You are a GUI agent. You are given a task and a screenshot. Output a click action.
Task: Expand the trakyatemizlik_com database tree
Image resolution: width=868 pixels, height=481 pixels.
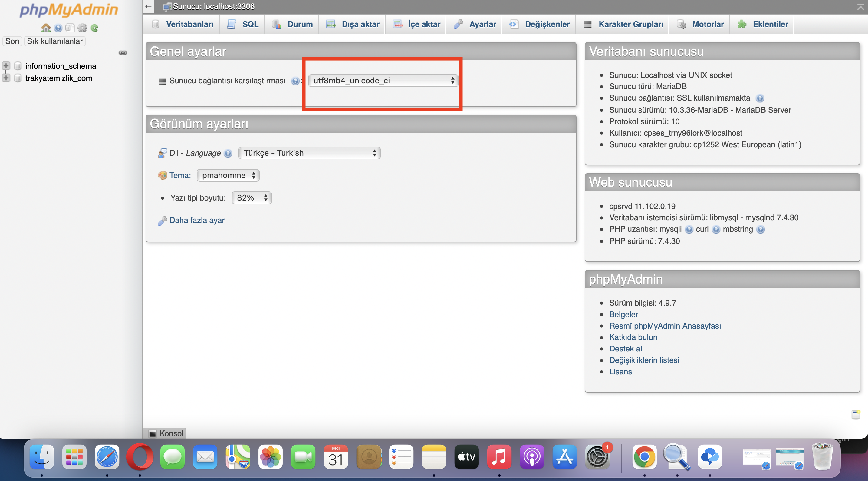6,78
